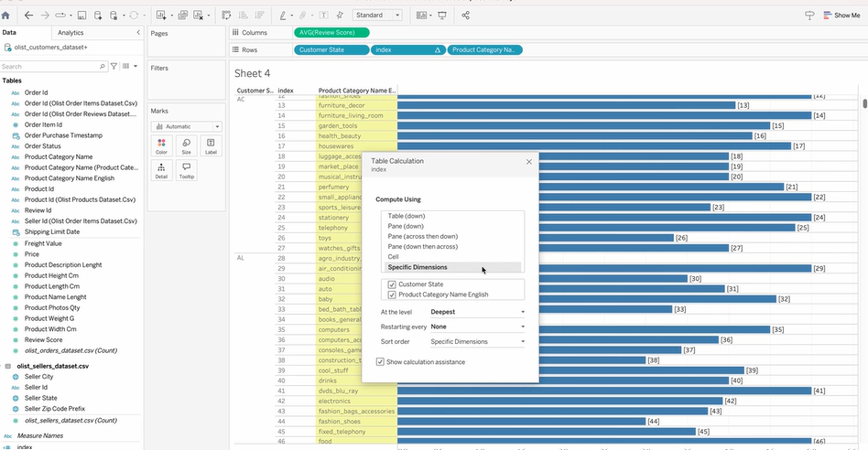Click the AVG(Review Score) pill
Screen dimensions: 868x450
point(331,33)
